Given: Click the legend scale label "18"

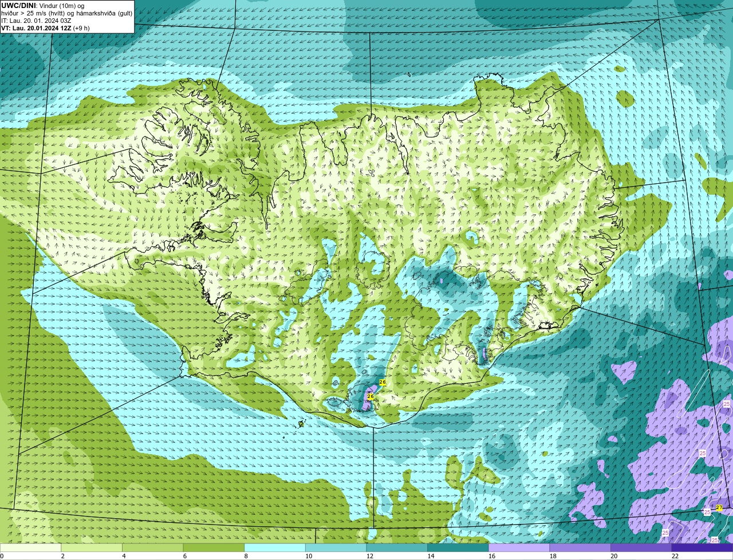Looking at the screenshot, I should [x=553, y=556].
